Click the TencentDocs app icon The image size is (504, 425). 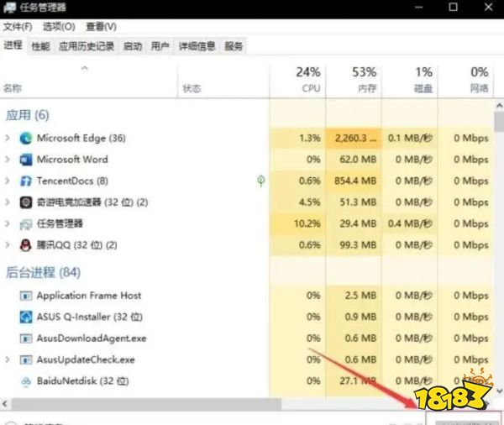click(x=26, y=181)
